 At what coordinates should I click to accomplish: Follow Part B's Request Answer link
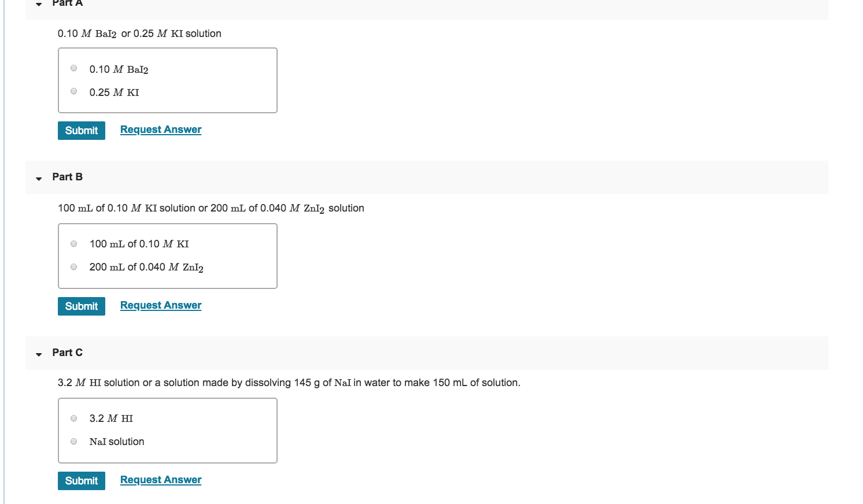click(x=161, y=305)
